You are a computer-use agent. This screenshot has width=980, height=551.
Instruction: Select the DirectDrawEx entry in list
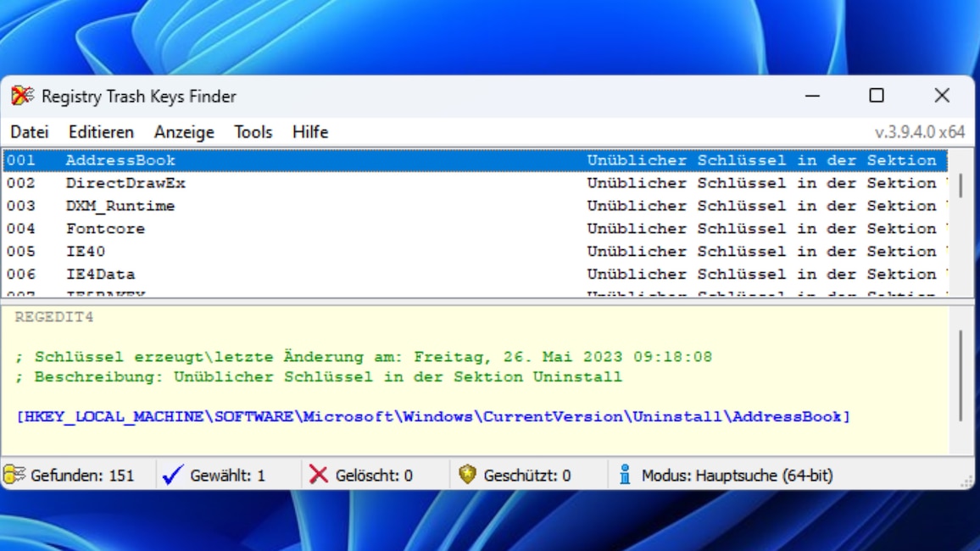[x=125, y=183]
